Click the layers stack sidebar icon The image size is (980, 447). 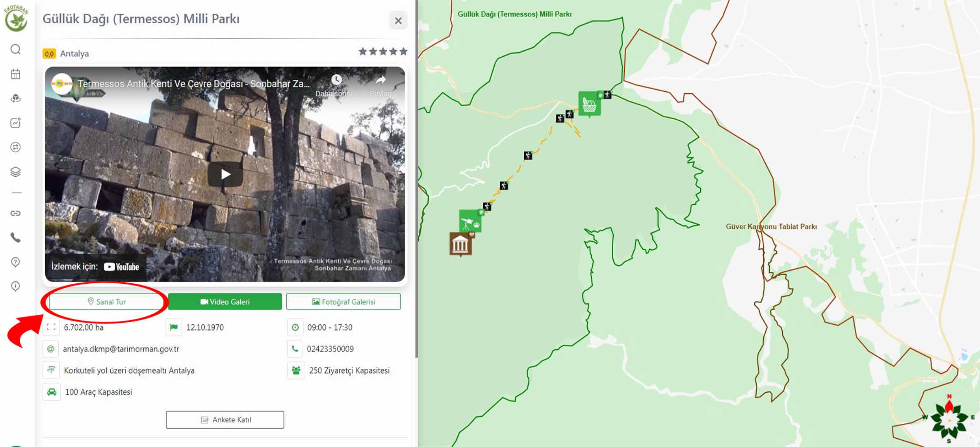[15, 172]
